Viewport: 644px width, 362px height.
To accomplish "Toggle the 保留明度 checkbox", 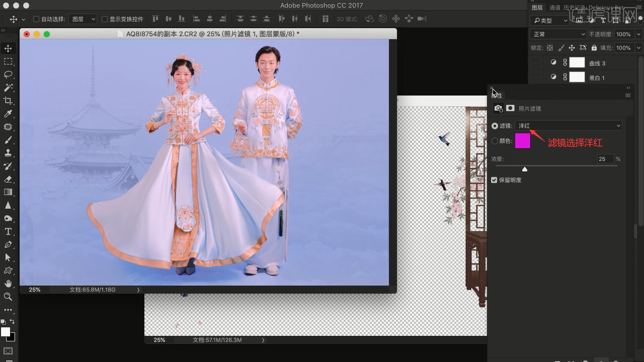I will pyautogui.click(x=494, y=180).
